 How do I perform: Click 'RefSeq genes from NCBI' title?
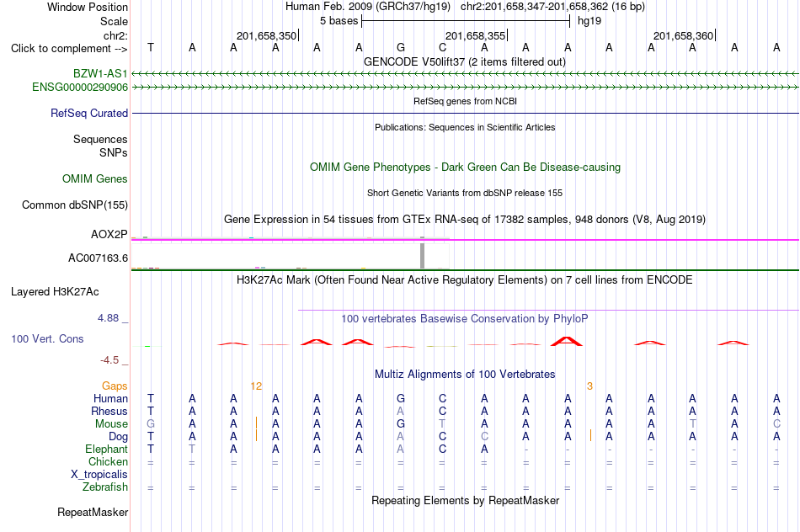tap(465, 102)
